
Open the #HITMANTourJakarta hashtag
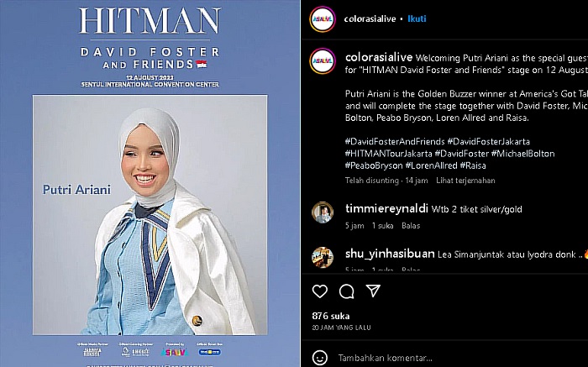click(388, 154)
